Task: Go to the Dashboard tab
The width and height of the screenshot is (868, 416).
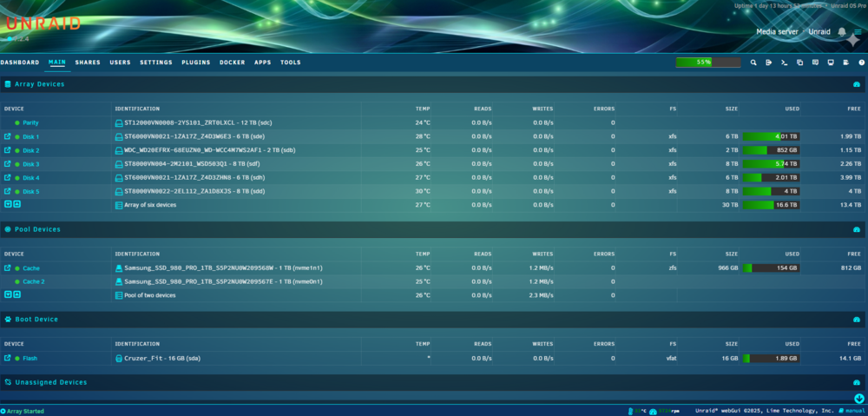Action: tap(19, 63)
